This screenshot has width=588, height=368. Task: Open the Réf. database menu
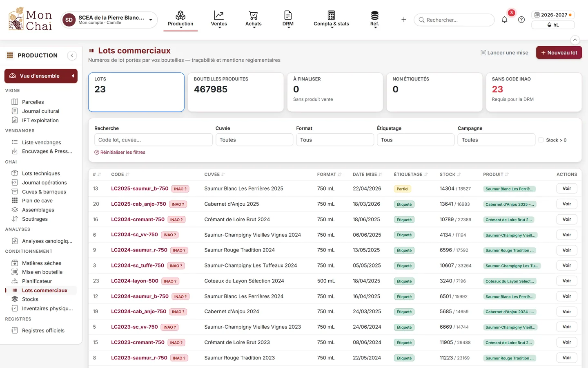[374, 20]
